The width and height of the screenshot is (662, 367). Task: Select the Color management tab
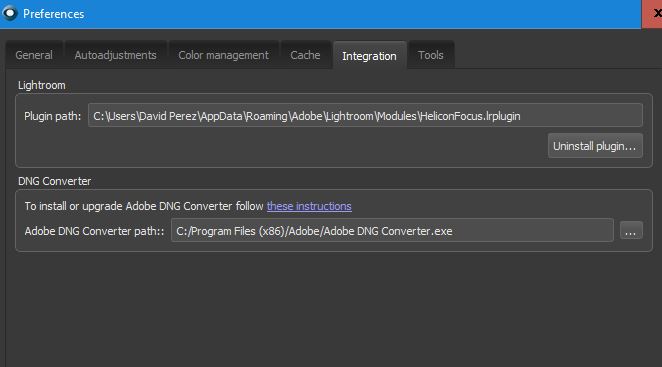click(223, 55)
